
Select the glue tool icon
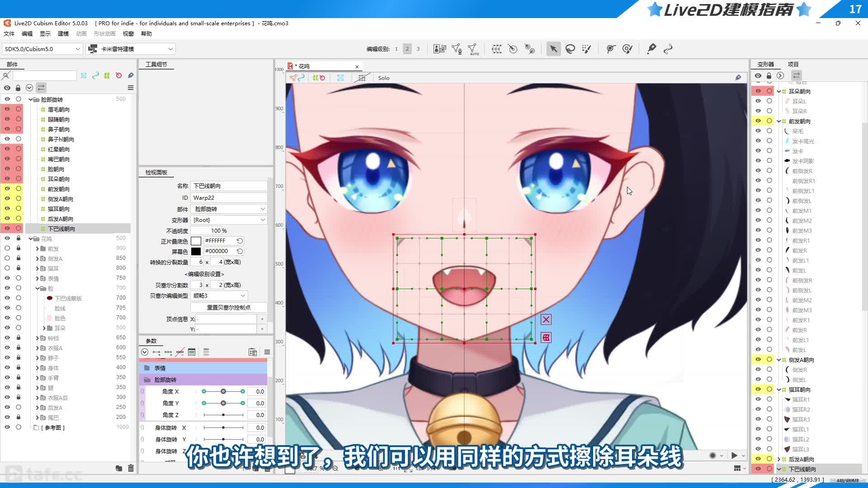[x=611, y=49]
